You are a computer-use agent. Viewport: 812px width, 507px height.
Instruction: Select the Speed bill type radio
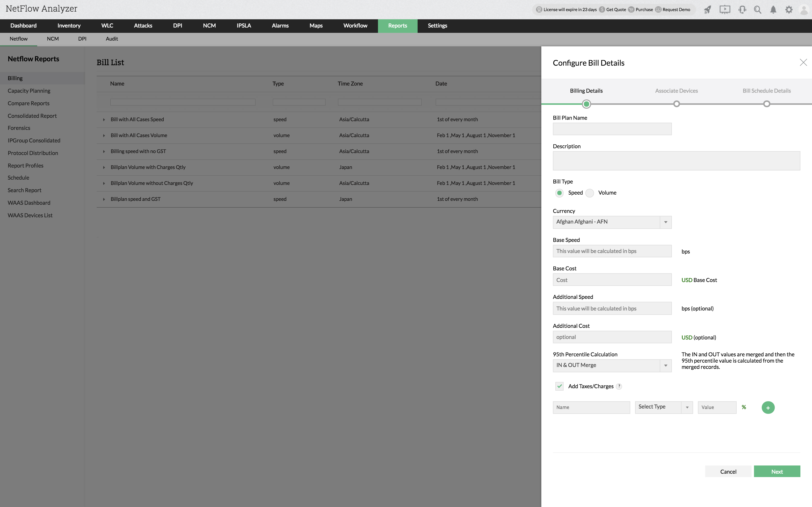(559, 193)
